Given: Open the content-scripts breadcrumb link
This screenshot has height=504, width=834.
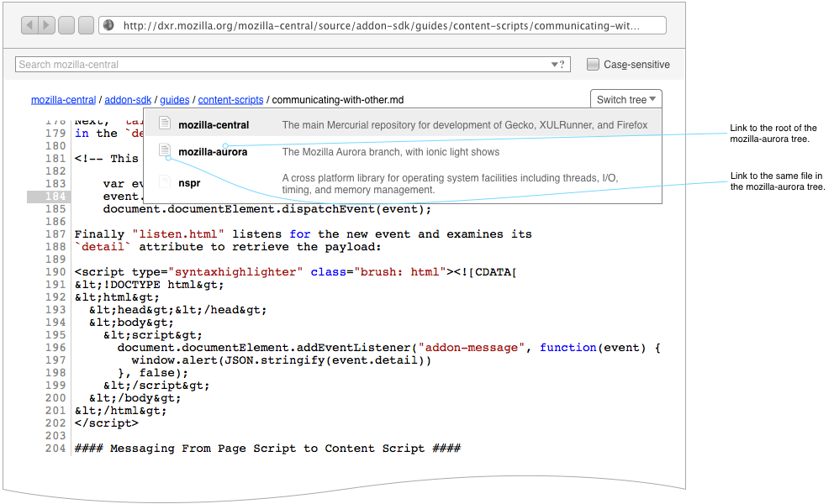Looking at the screenshot, I should coord(230,100).
